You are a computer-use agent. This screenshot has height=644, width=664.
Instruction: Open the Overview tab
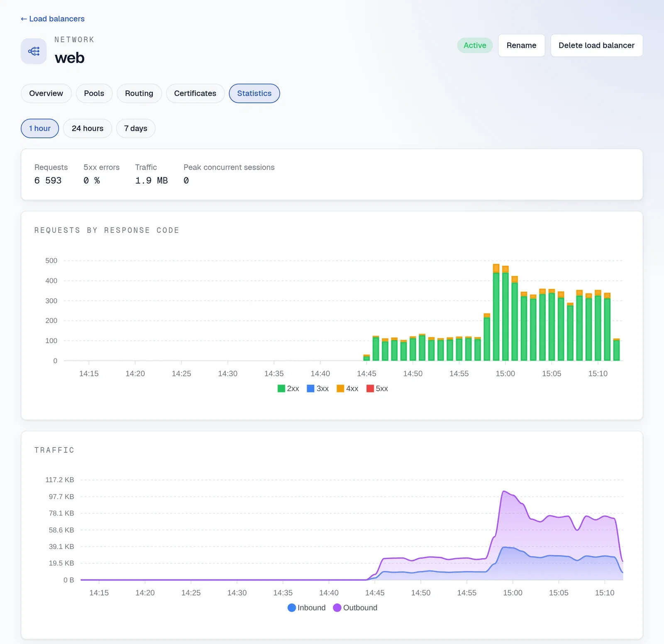[x=46, y=93]
